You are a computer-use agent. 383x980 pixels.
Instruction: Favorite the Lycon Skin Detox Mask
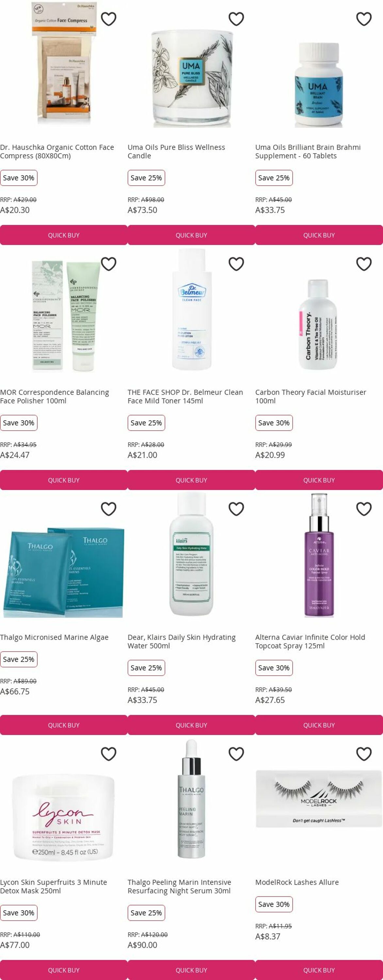coord(108,754)
